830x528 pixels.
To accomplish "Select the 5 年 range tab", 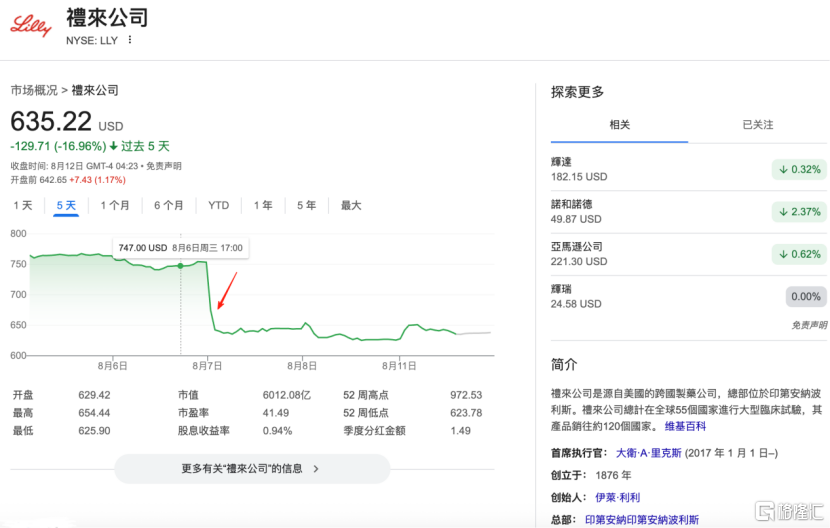I will coord(306,205).
